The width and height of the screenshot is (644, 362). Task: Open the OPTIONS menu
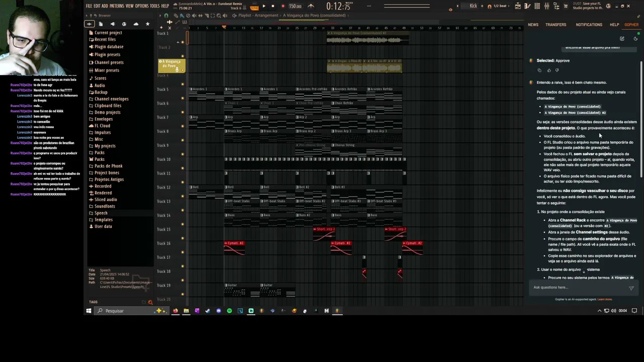point(142,6)
